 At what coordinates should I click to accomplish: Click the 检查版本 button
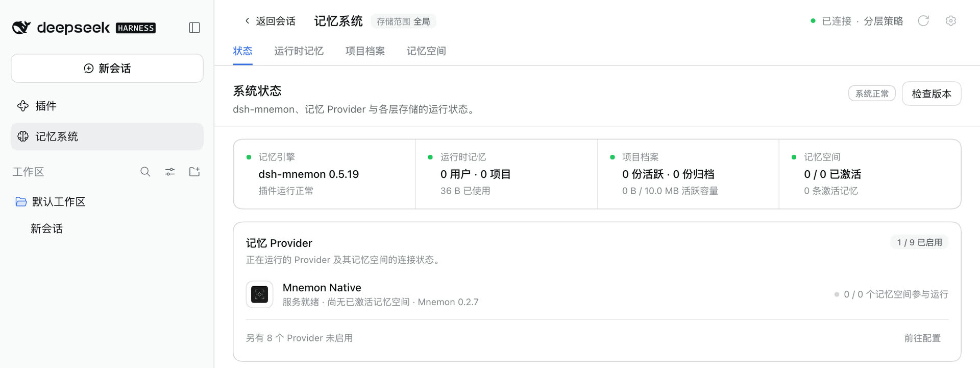(932, 94)
